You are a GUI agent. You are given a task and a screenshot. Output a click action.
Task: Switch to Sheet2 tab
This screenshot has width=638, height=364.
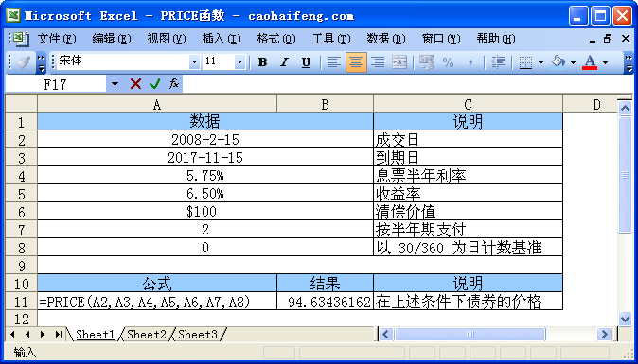147,335
